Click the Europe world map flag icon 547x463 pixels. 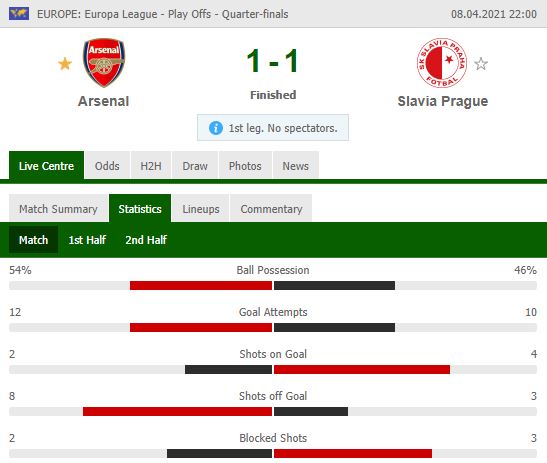click(19, 14)
